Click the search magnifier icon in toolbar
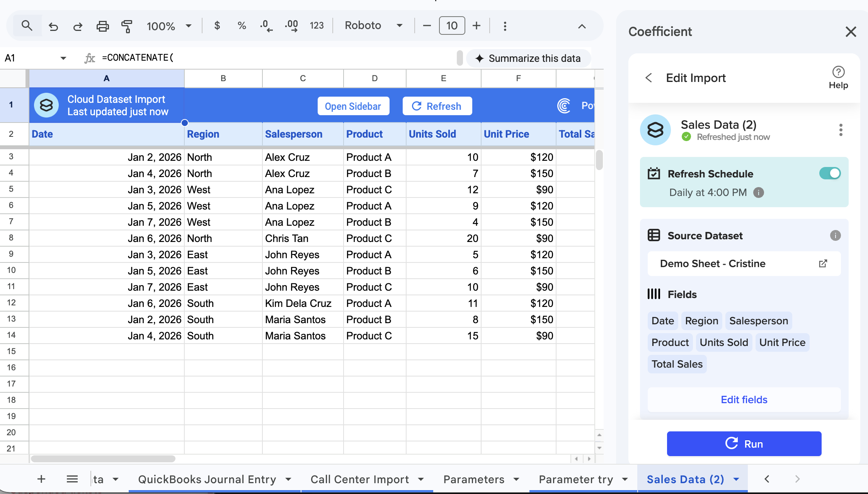 point(27,26)
